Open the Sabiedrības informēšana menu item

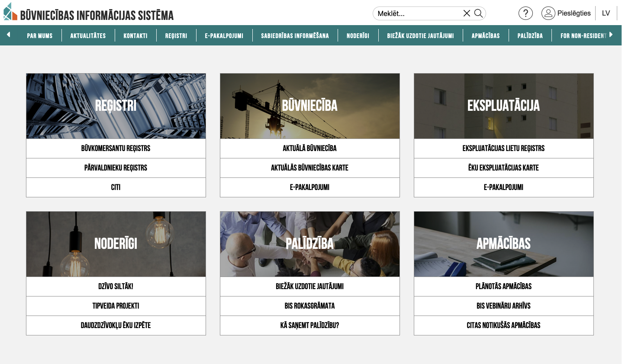click(295, 35)
